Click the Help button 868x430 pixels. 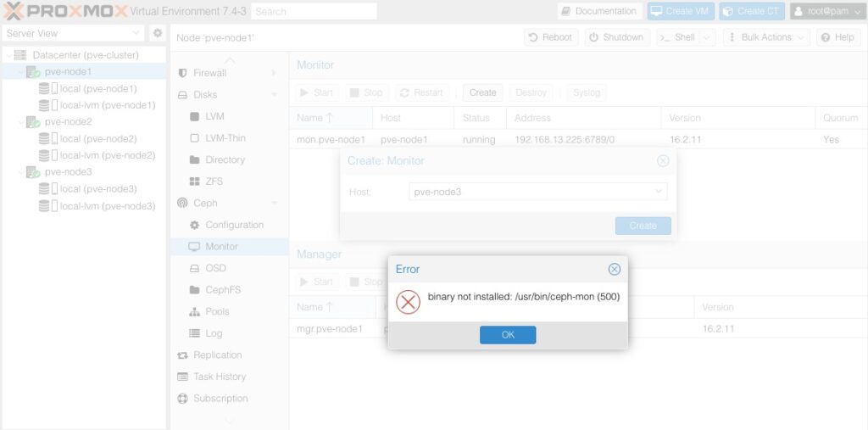838,37
